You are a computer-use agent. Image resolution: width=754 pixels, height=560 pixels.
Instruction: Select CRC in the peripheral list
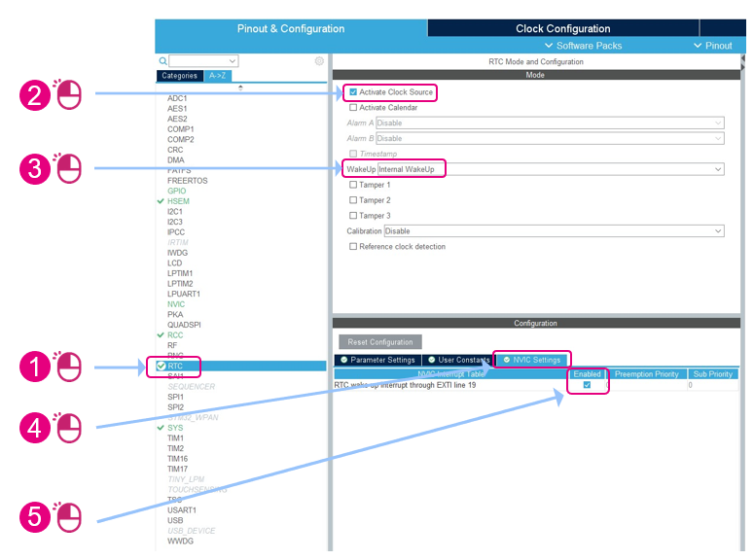coord(175,150)
